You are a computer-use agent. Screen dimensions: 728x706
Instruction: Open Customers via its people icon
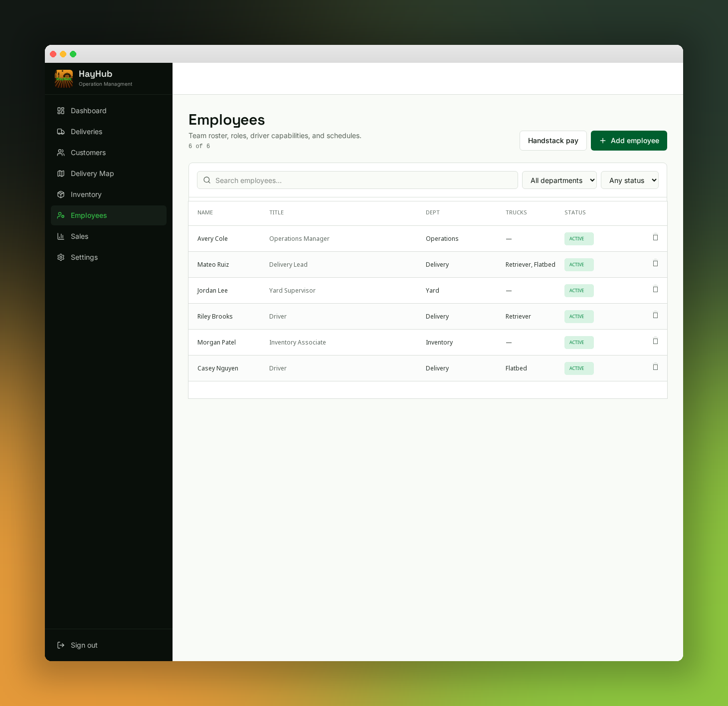tap(61, 153)
